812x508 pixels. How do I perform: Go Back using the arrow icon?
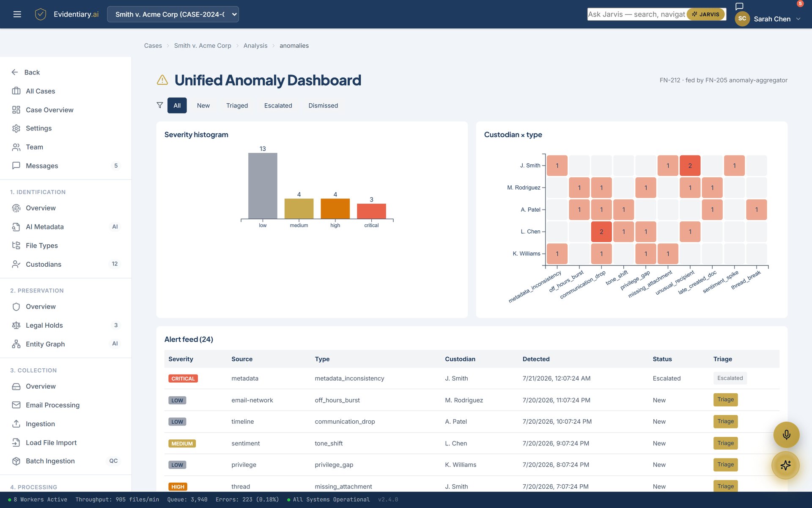15,72
